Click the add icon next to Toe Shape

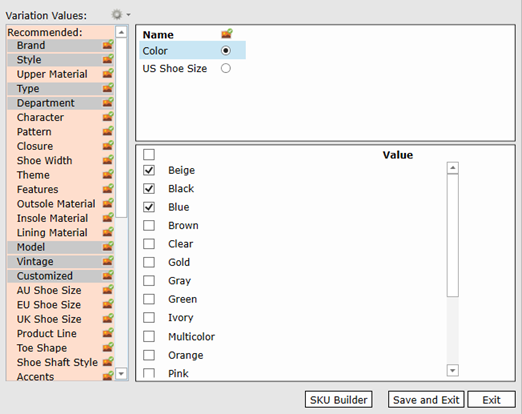(x=108, y=347)
